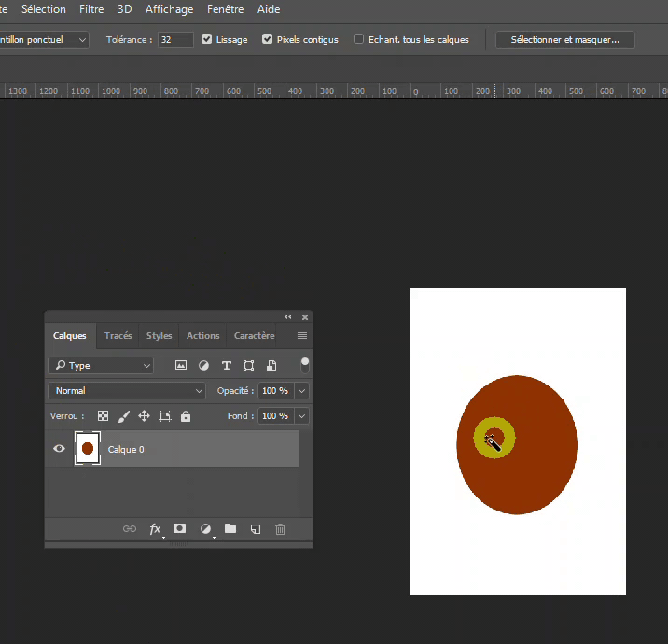
Task: Click the lock image pixels brush icon
Action: pos(124,416)
